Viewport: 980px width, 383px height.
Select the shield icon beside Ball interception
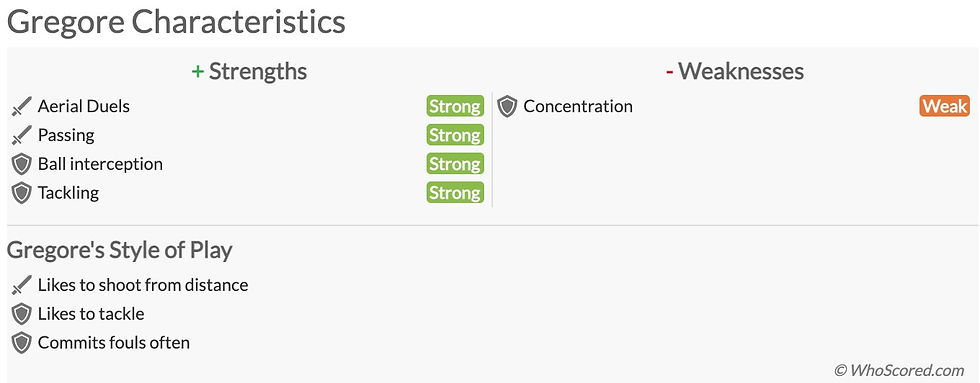[x=21, y=164]
